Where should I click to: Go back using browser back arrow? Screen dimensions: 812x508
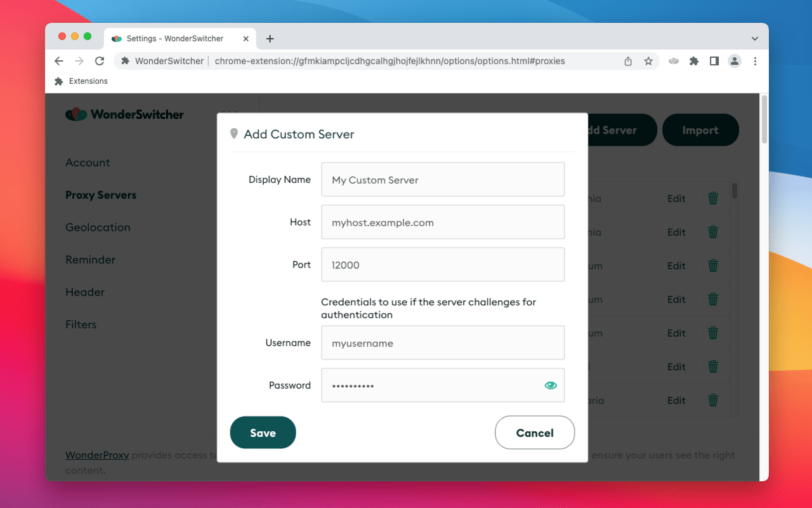(59, 61)
